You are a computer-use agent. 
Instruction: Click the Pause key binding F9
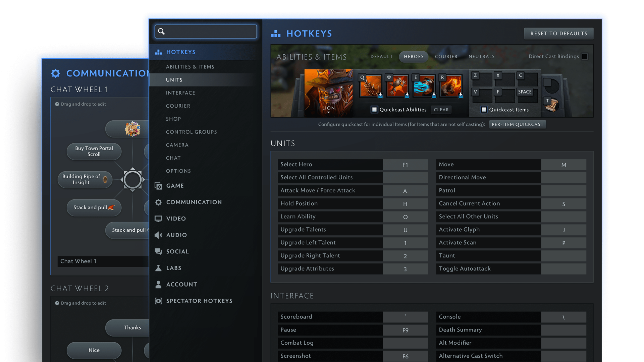405,330
